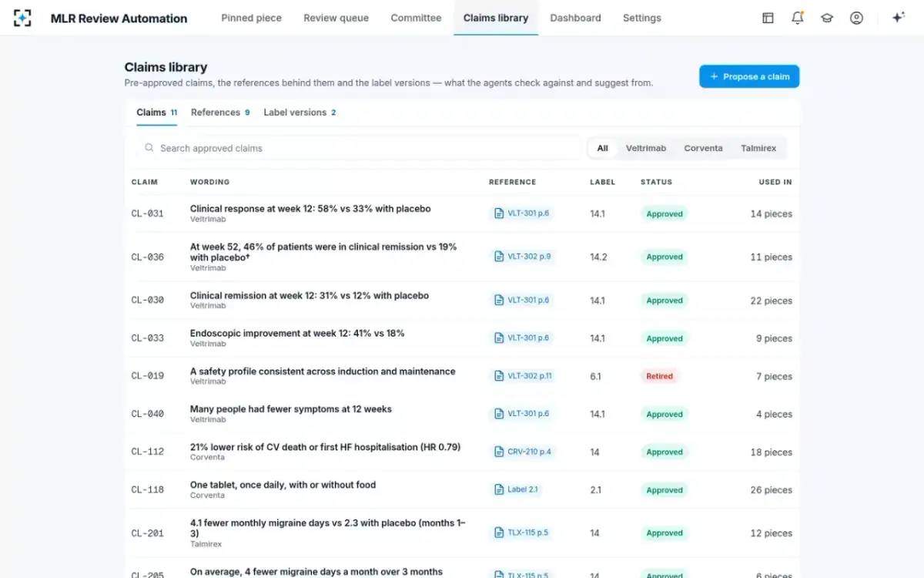This screenshot has width=924, height=578.
Task: Open the user account icon
Action: pyautogui.click(x=856, y=18)
